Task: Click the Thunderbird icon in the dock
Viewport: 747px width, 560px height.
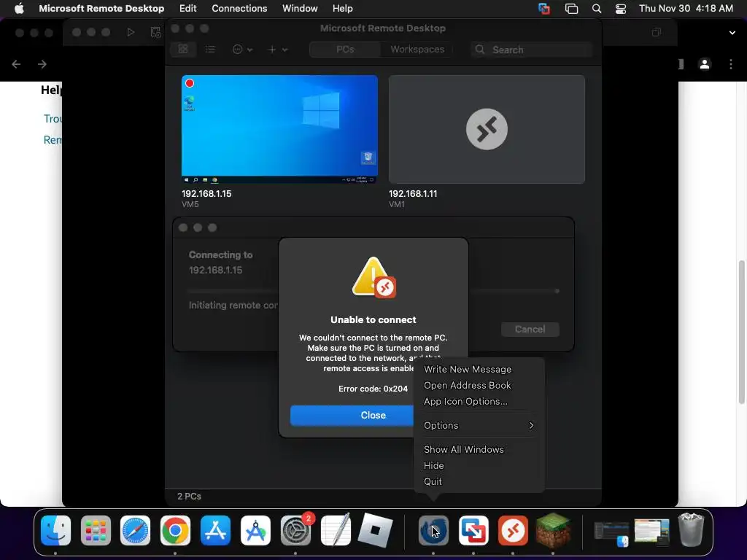Action: [433, 530]
